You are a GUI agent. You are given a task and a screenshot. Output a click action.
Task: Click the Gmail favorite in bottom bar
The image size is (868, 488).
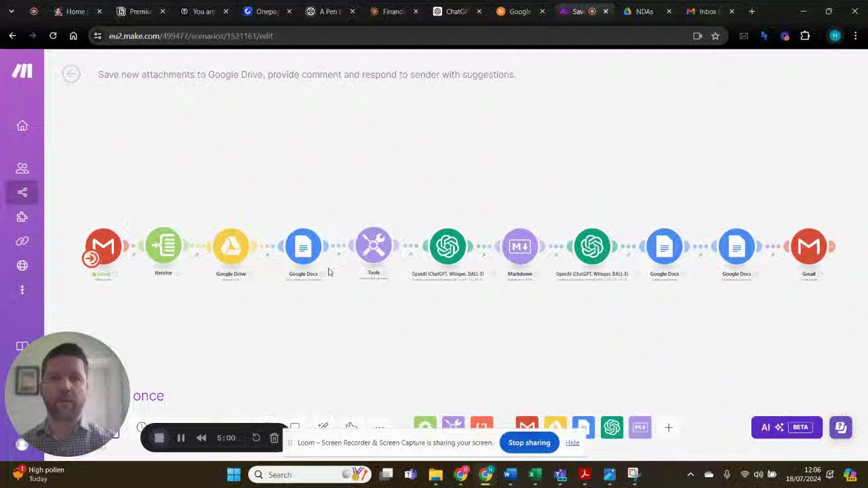pyautogui.click(x=527, y=426)
